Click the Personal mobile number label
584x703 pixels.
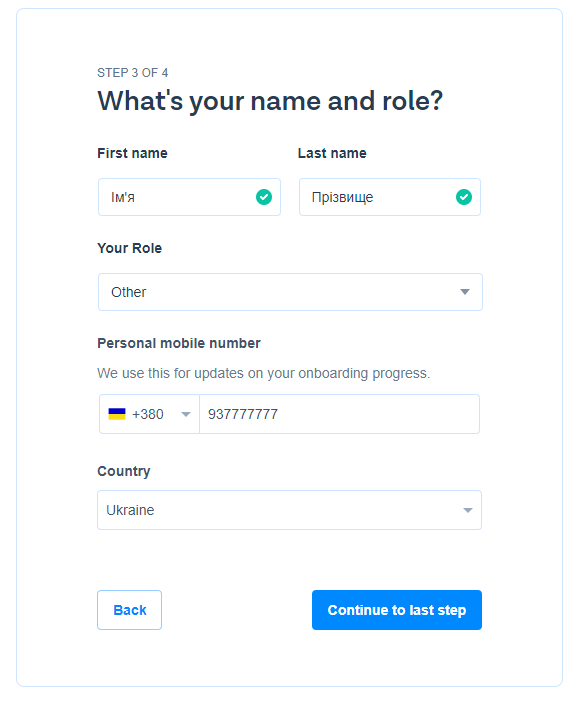click(x=179, y=343)
